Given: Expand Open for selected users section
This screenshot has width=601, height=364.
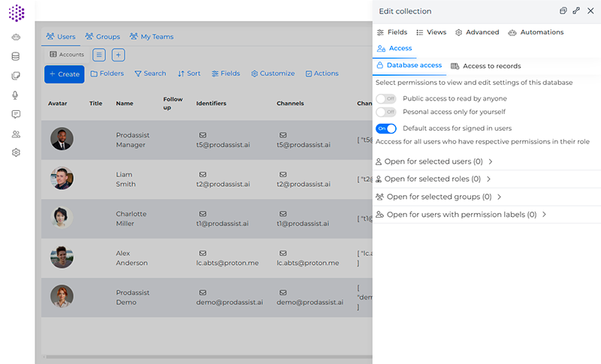Looking at the screenshot, I should [434, 161].
